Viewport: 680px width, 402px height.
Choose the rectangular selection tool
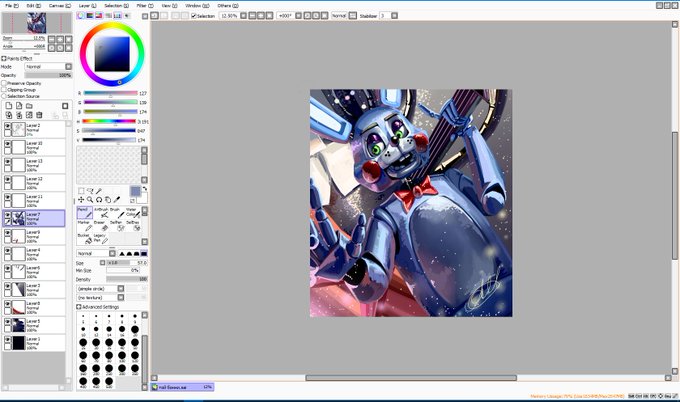[81, 191]
